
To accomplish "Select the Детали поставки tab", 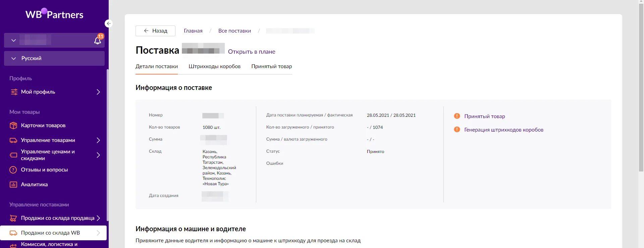I will [157, 66].
